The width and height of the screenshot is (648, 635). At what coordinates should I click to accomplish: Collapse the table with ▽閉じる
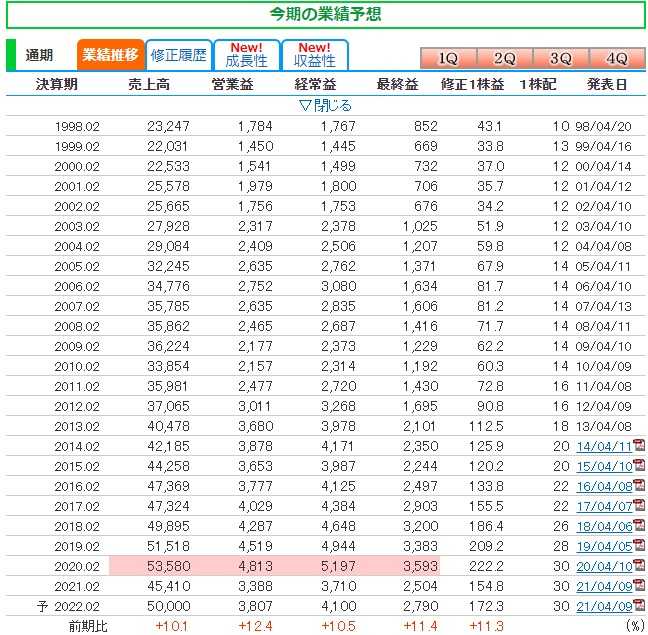click(x=325, y=105)
